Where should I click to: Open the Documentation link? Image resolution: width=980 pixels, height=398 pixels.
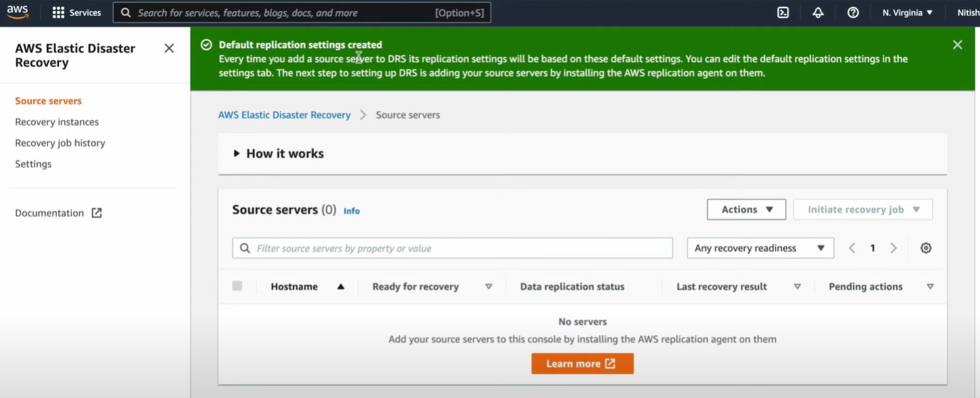pos(49,213)
